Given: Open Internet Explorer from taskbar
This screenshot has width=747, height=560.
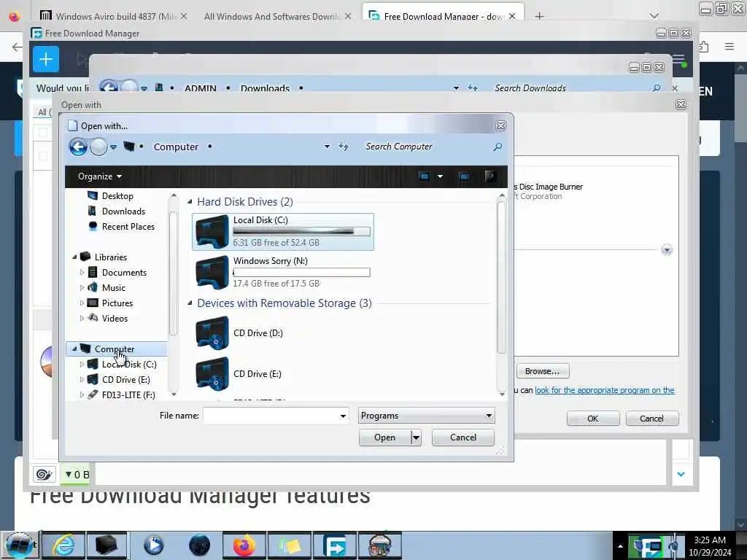Looking at the screenshot, I should pos(63,545).
